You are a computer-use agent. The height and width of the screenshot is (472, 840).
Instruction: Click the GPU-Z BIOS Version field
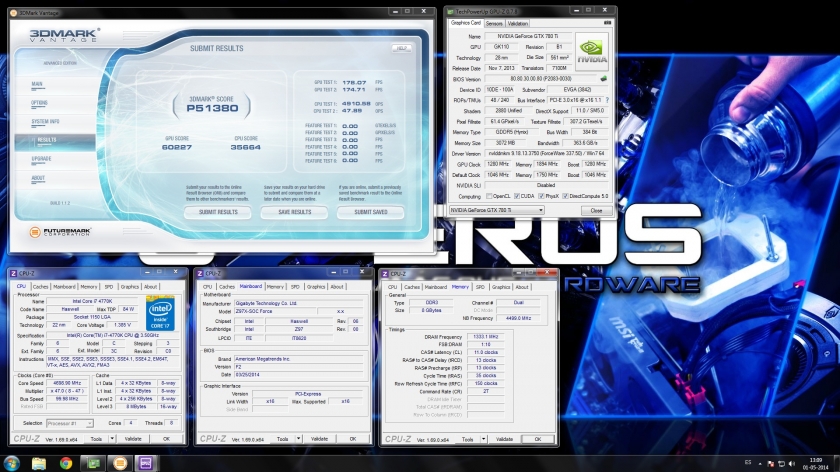[541, 79]
